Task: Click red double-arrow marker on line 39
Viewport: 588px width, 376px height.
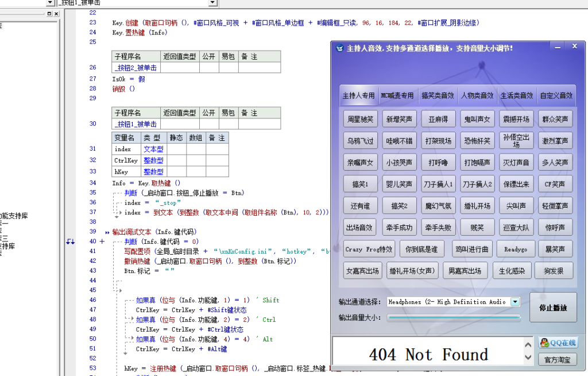Action: (x=107, y=232)
